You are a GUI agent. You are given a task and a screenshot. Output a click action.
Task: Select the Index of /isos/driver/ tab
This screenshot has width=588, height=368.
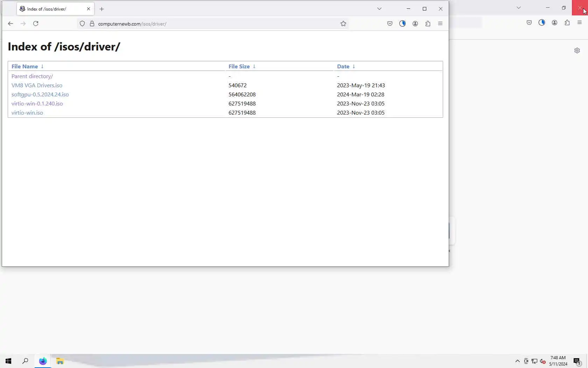55,9
